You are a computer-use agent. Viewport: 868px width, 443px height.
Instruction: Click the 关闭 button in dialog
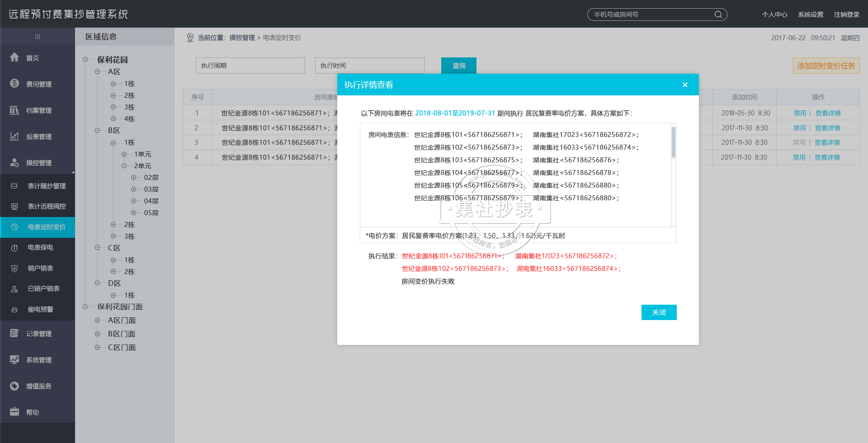(x=659, y=312)
